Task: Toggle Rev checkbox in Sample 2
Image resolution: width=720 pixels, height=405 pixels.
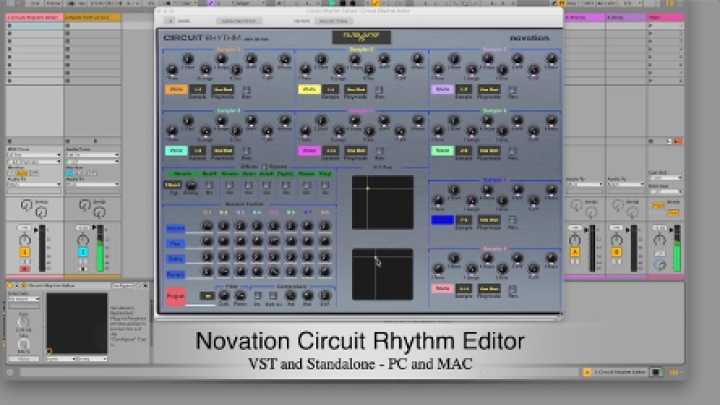Action: pyautogui.click(x=379, y=90)
